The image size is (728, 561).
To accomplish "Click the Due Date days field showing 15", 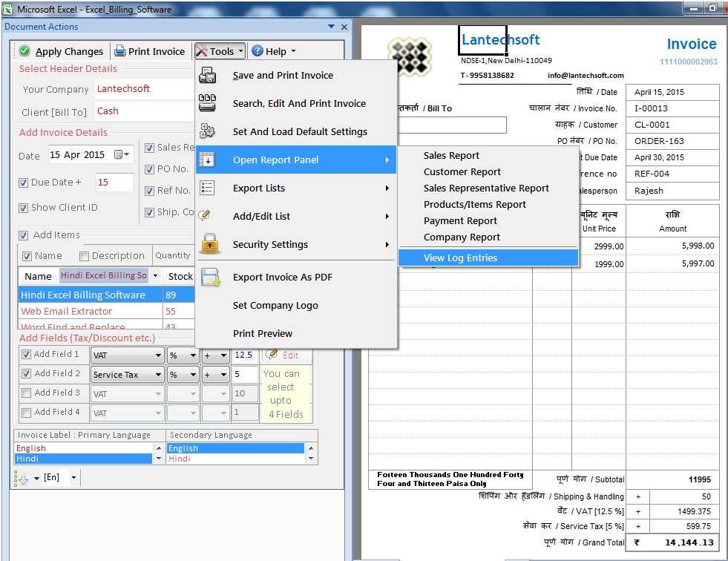I will pyautogui.click(x=114, y=183).
